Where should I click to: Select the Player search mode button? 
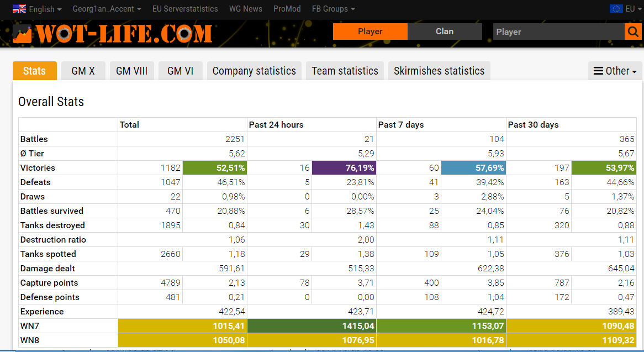370,31
